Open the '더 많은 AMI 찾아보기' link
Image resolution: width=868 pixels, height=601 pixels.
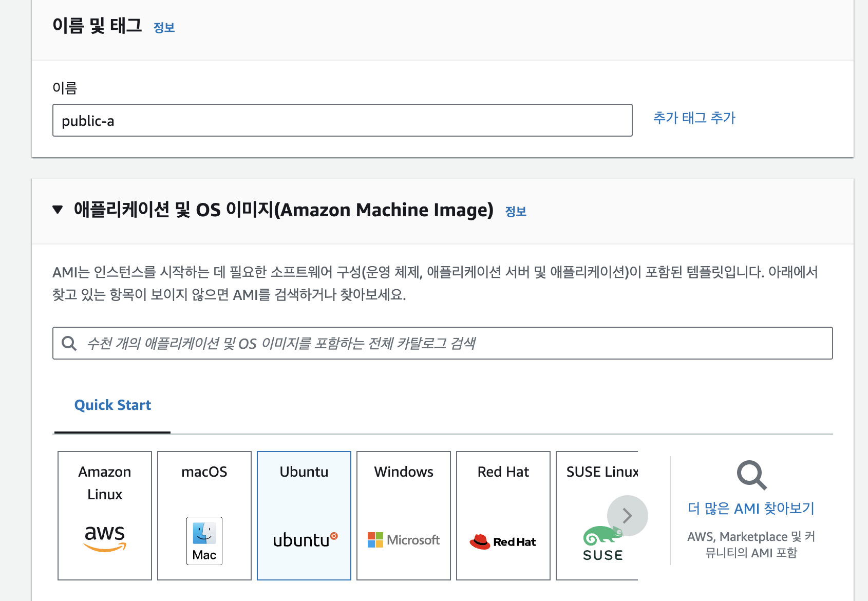pyautogui.click(x=751, y=509)
